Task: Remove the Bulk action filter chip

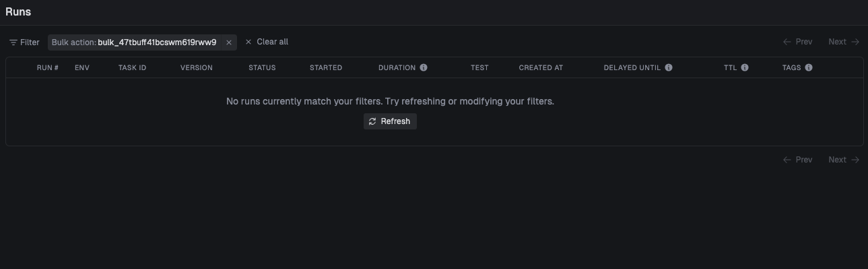Action: 229,42
